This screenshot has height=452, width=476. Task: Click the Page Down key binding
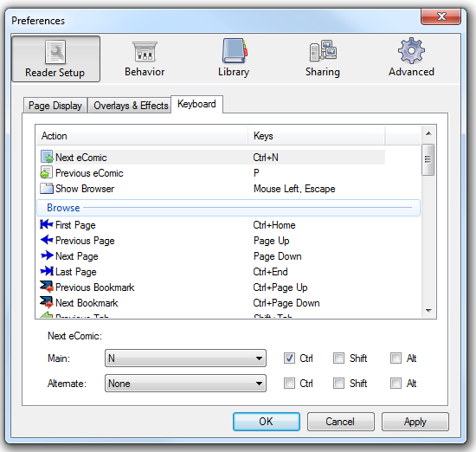[x=278, y=256]
